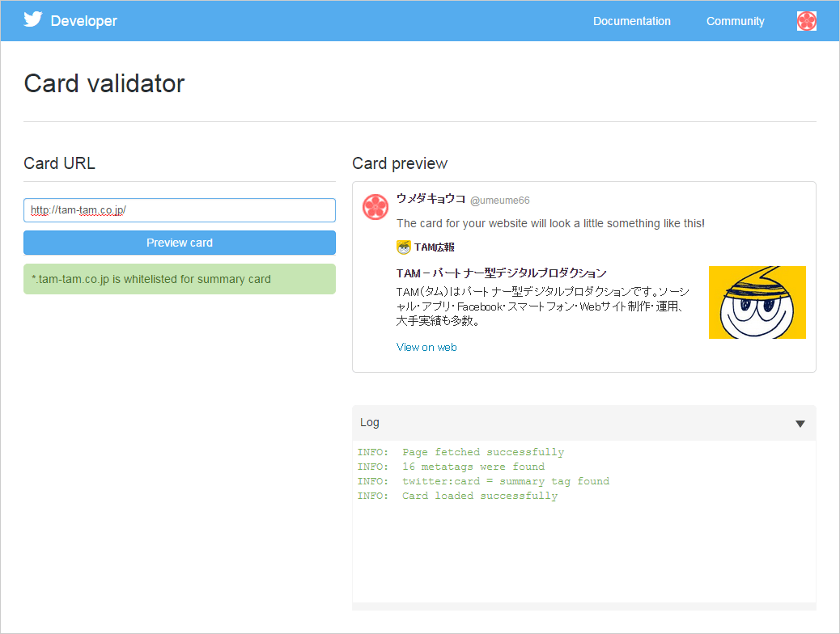Click the "The card for your website" message

(551, 223)
